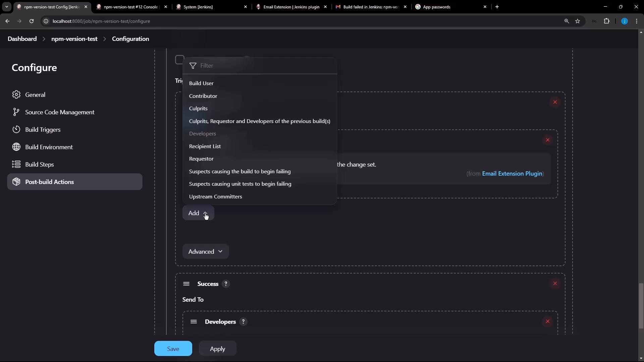The height and width of the screenshot is (362, 644).
Task: Go to Dashboard breadcrumb
Action: pos(22,39)
